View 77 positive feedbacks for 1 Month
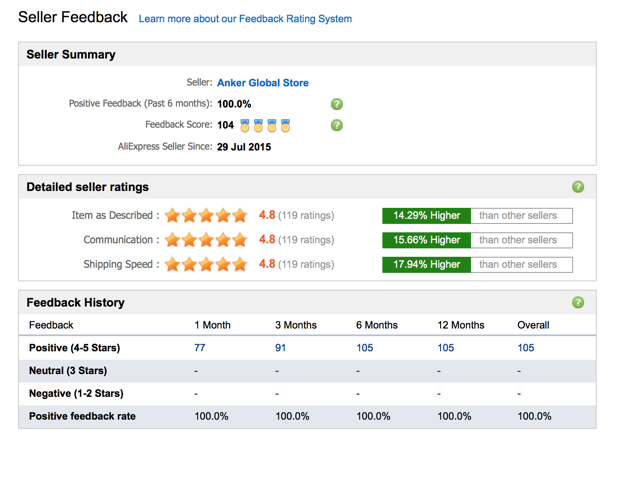Viewport: 640px width, 479px height. click(x=200, y=348)
